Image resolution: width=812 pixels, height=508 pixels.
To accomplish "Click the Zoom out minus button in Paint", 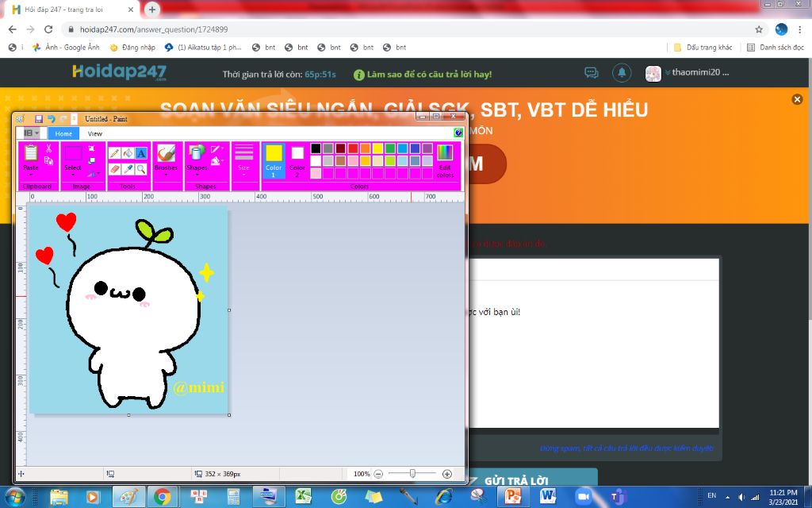I will pos(378,474).
